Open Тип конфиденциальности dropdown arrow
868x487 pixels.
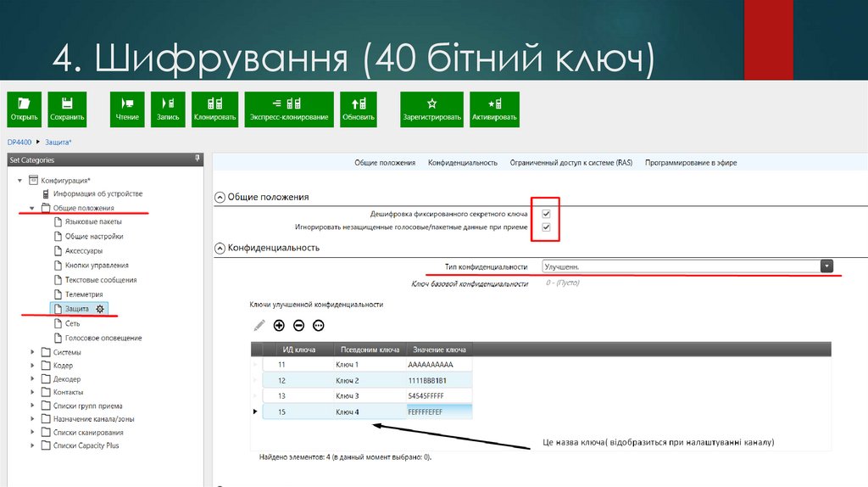click(x=826, y=266)
